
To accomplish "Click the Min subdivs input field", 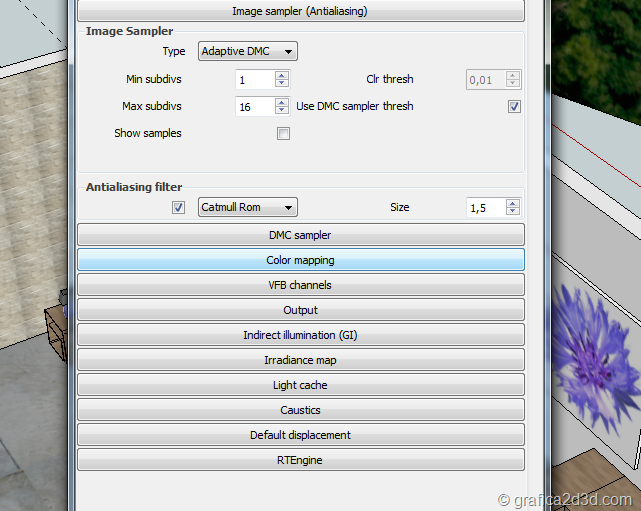I will tap(254, 80).
